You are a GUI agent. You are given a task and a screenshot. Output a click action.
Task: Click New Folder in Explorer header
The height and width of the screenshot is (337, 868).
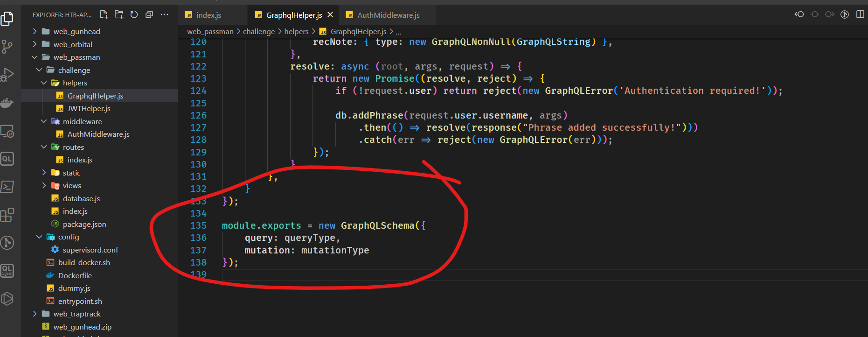pyautogui.click(x=119, y=15)
